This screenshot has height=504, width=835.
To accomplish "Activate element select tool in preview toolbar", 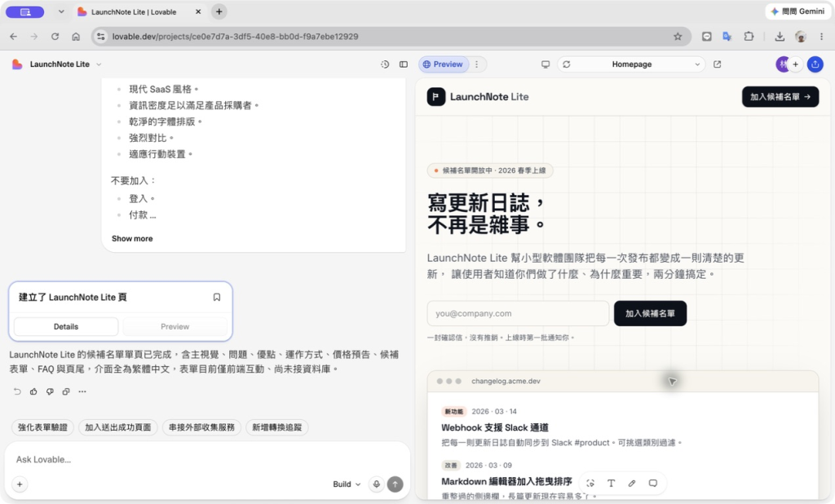I will (590, 484).
